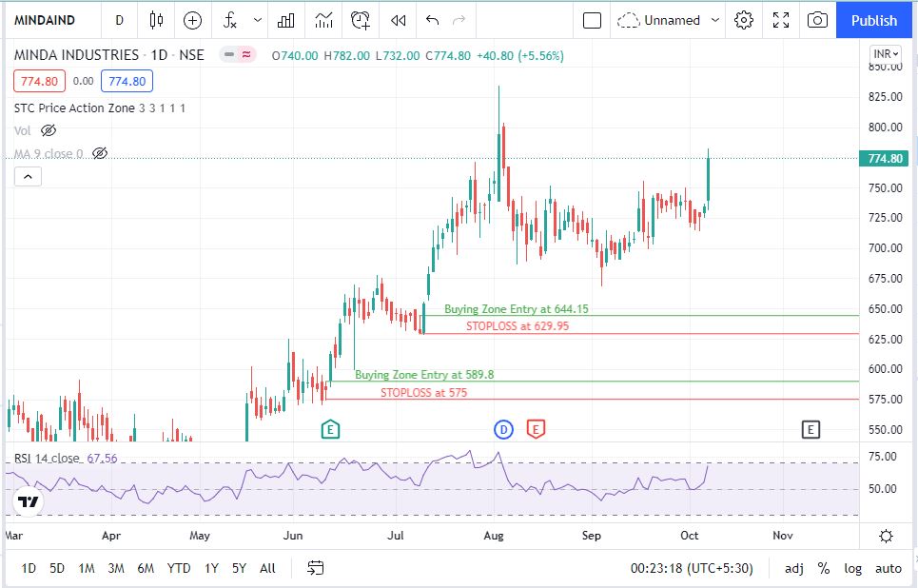This screenshot has width=918, height=588.
Task: Show the MA 9 close indicator
Action: 100,153
